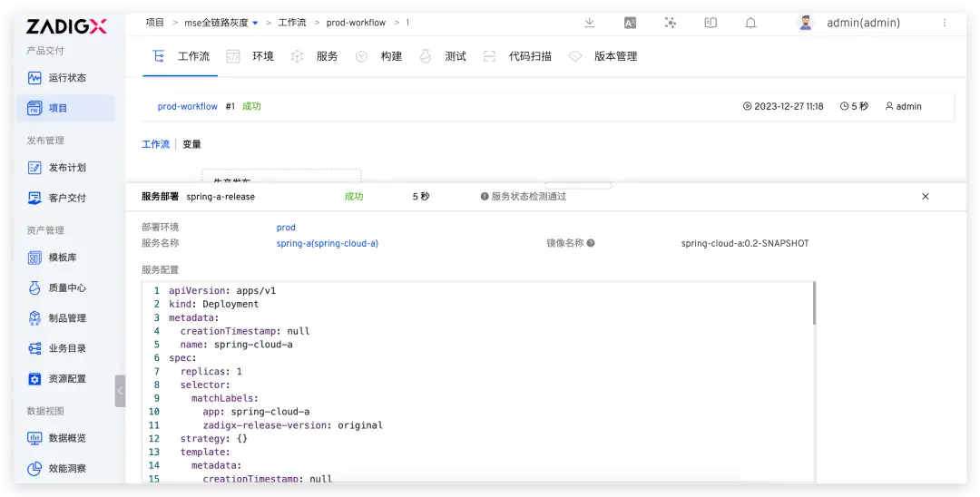Click the 客户交付 icon
The width and height of the screenshot is (980, 497).
pos(34,198)
